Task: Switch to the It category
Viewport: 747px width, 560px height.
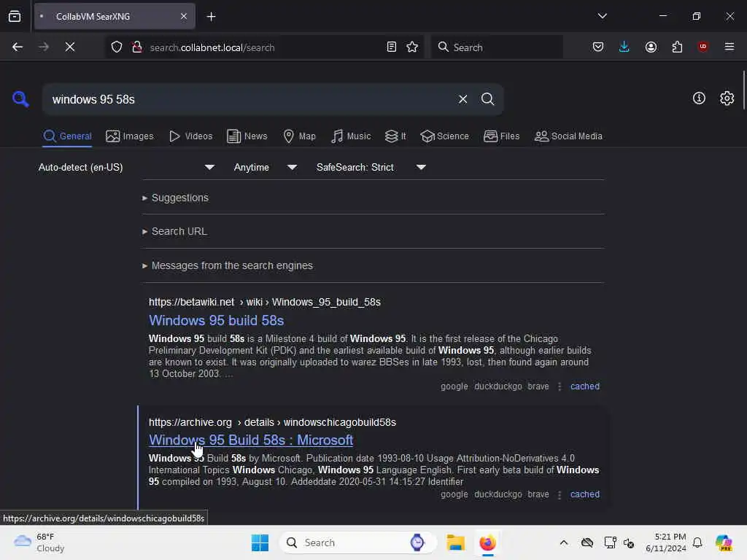Action: click(395, 136)
